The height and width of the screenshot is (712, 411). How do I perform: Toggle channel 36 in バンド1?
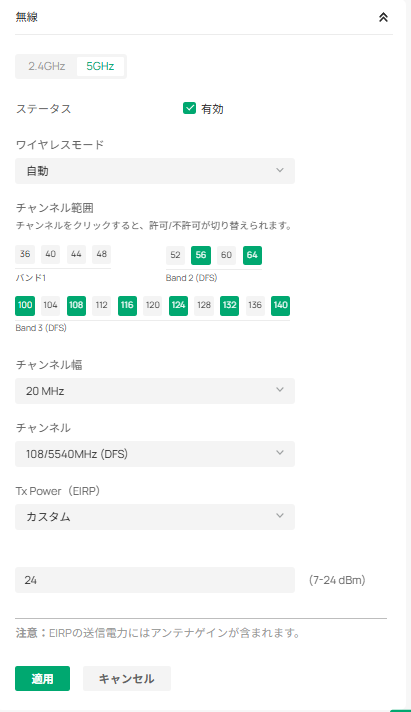(25, 254)
